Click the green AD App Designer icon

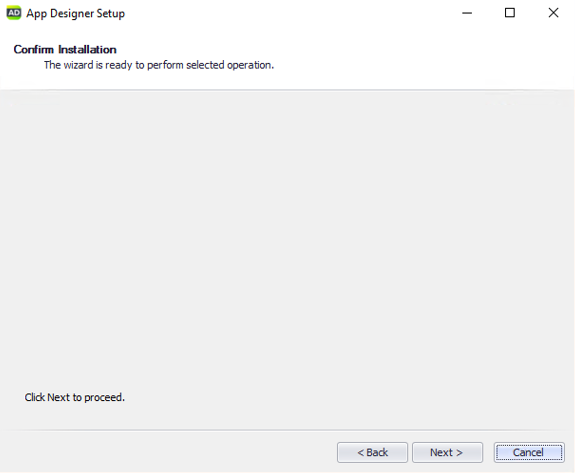(x=14, y=13)
